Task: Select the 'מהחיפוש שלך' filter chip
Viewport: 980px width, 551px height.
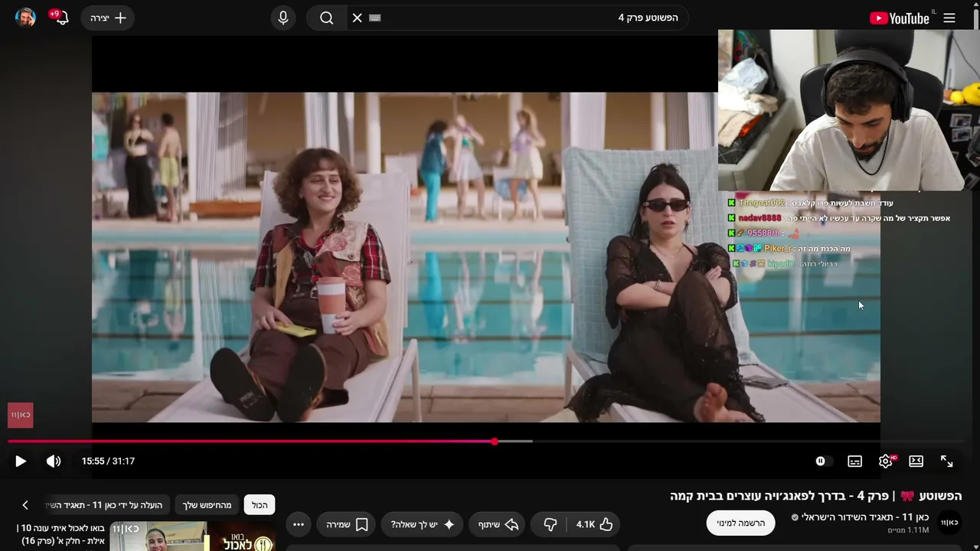Action: click(207, 505)
